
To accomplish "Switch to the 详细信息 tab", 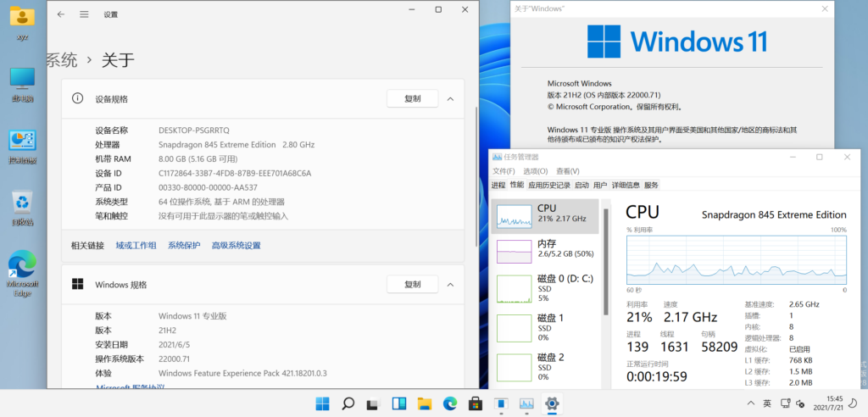I will (x=626, y=185).
